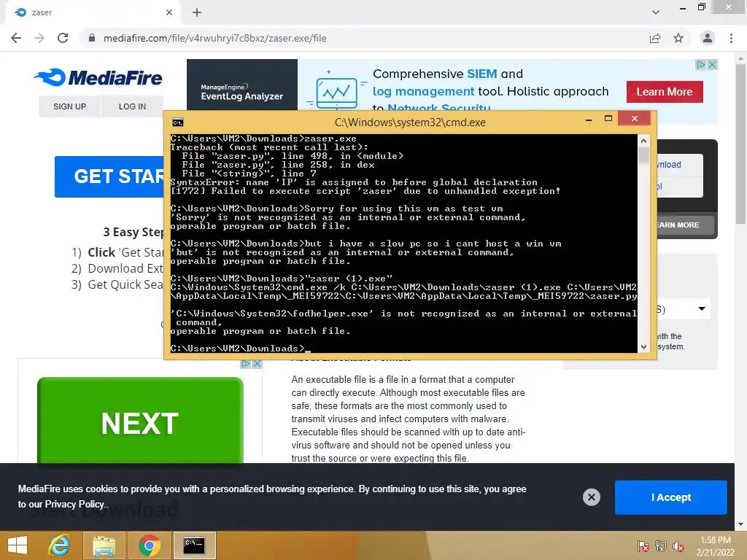747x560 pixels.
Task: Click the LEARN MORE button behind cmd
Action: [686, 225]
